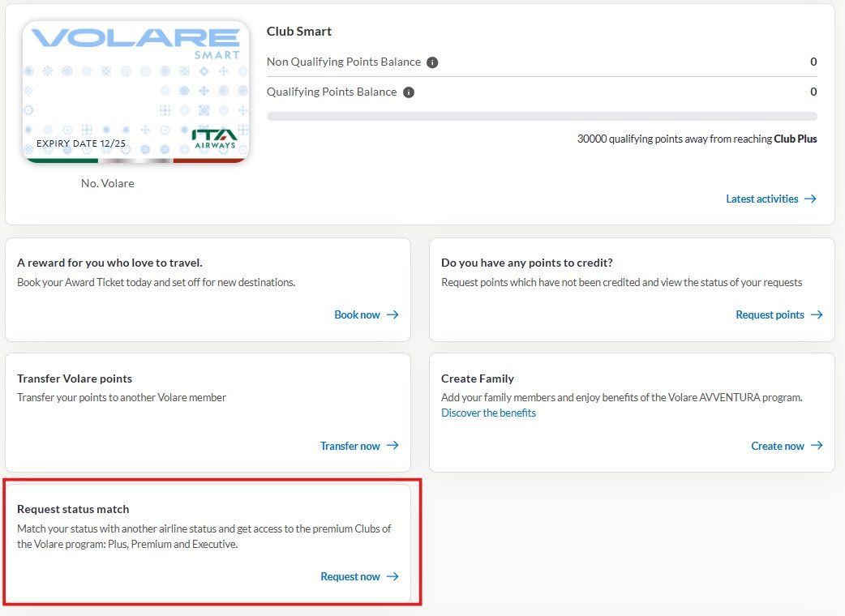Click info icon beside Qualifying Points Balance
845x616 pixels.
click(409, 92)
